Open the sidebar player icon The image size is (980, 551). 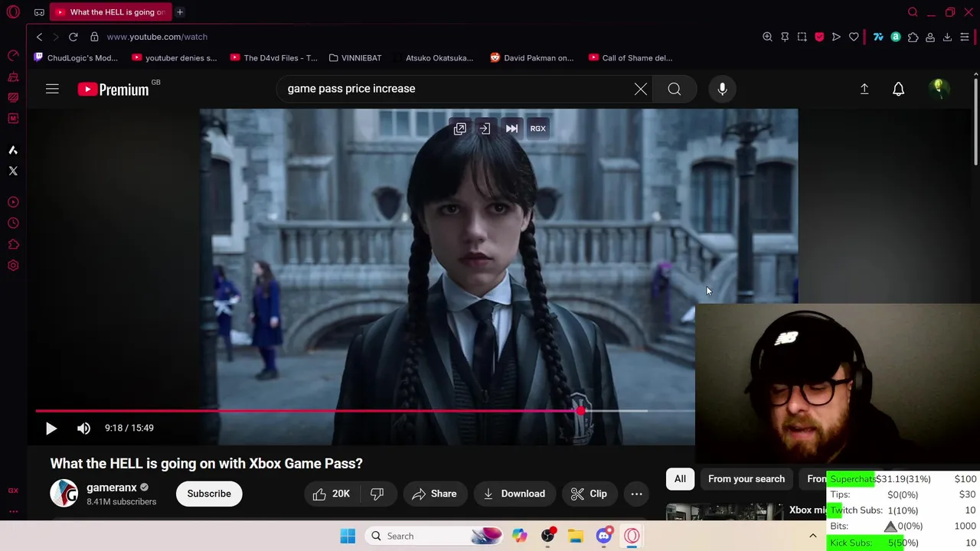(13, 203)
